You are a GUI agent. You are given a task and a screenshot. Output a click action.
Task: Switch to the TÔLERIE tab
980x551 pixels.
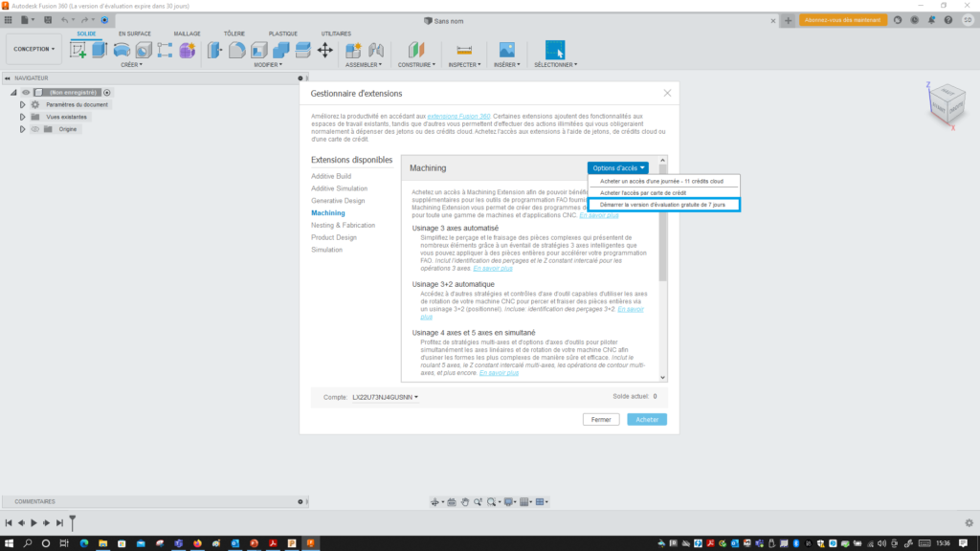pos(234,33)
